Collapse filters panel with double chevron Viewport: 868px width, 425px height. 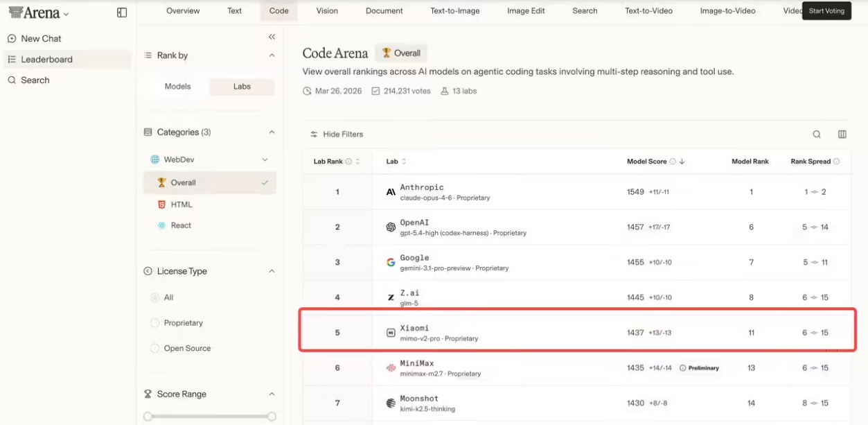[x=272, y=37]
